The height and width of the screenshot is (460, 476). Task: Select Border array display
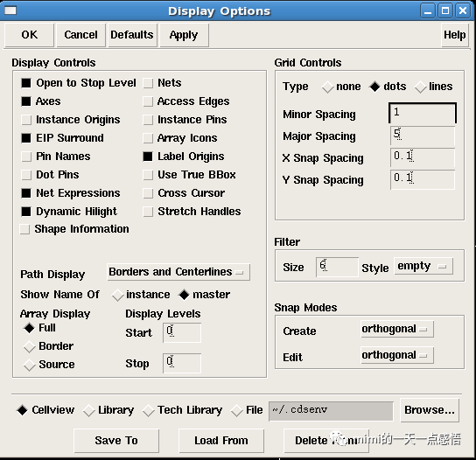[x=29, y=346]
